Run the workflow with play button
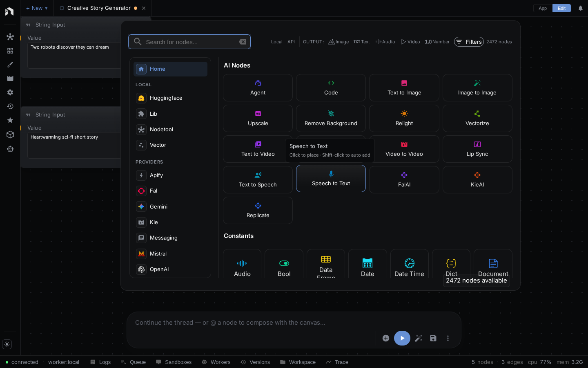Screen dimensions: 588x368 [x=402, y=338]
